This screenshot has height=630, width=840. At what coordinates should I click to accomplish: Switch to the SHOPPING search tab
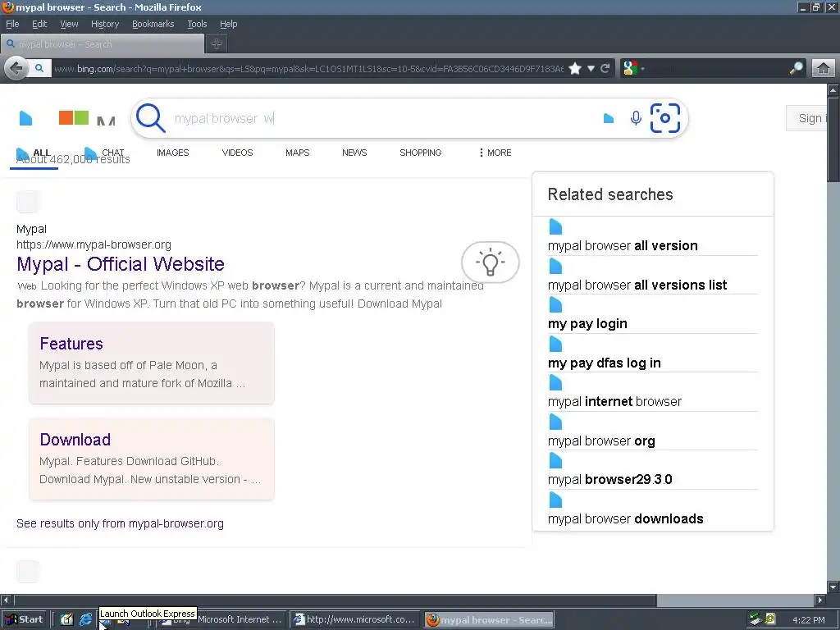[421, 153]
